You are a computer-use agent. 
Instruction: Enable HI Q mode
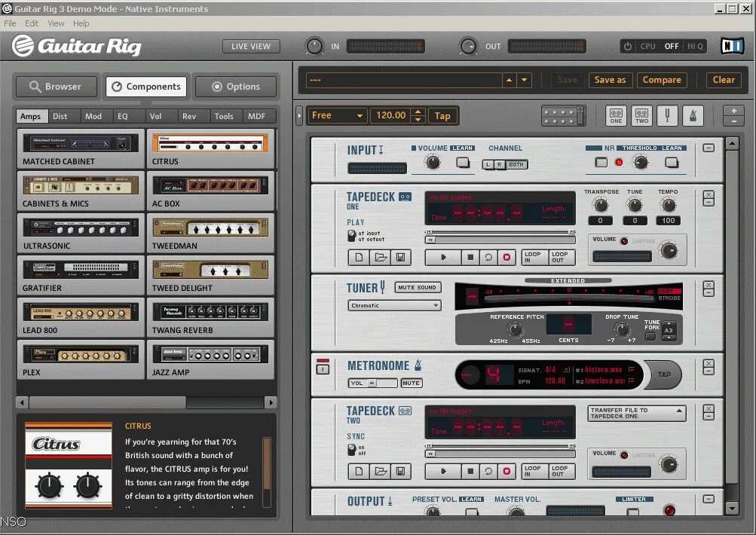(695, 46)
